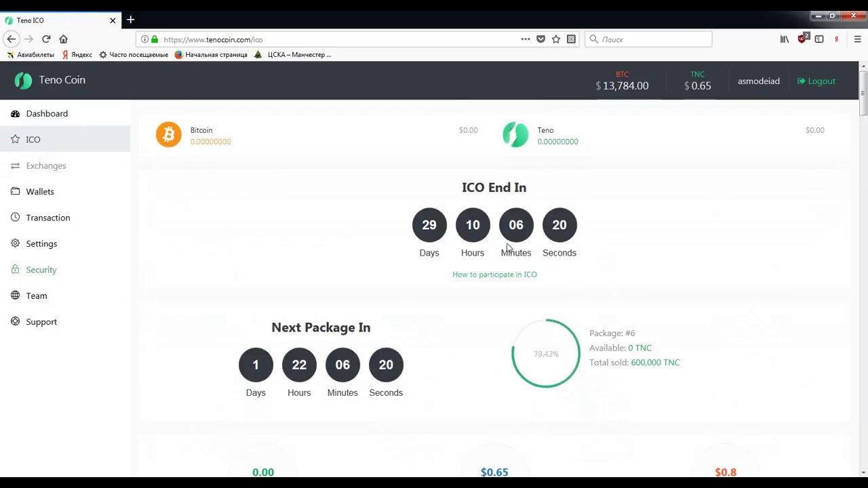
Task: Click the browser Forward button
Action: coord(28,39)
